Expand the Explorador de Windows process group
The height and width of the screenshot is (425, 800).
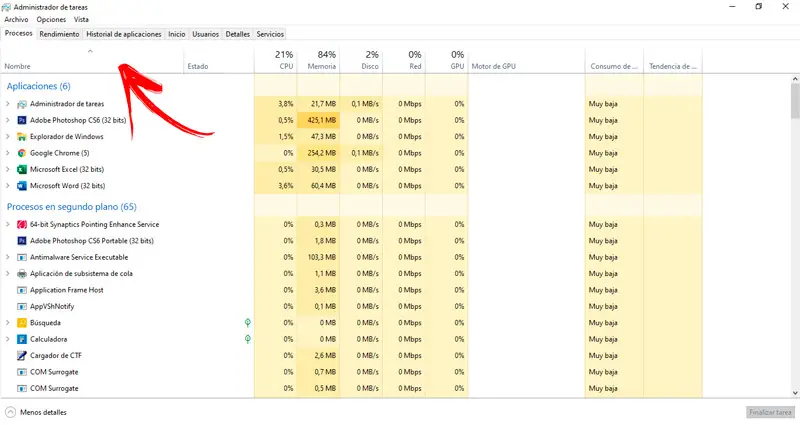[8, 137]
